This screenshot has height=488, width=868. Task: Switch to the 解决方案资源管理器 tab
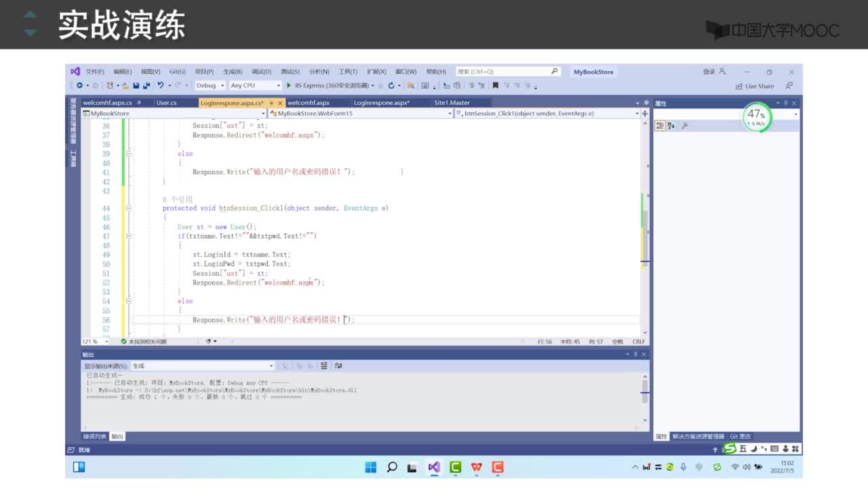(x=698, y=436)
